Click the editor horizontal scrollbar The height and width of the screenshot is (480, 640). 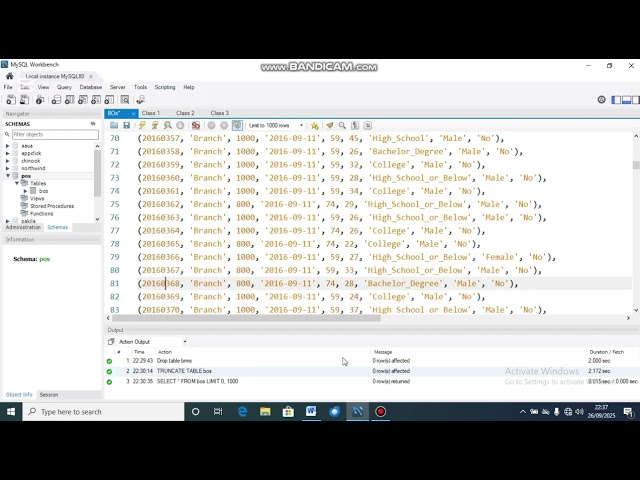(246, 318)
